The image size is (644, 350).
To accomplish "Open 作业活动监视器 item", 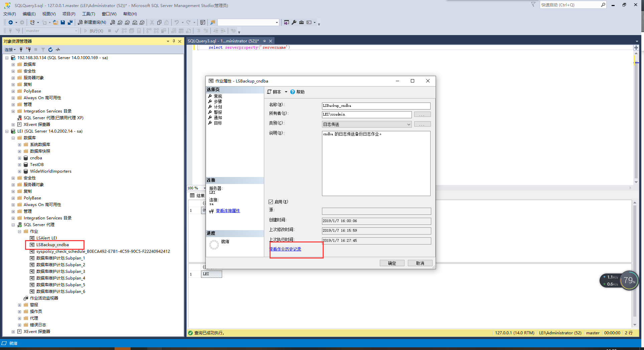I will (x=44, y=298).
